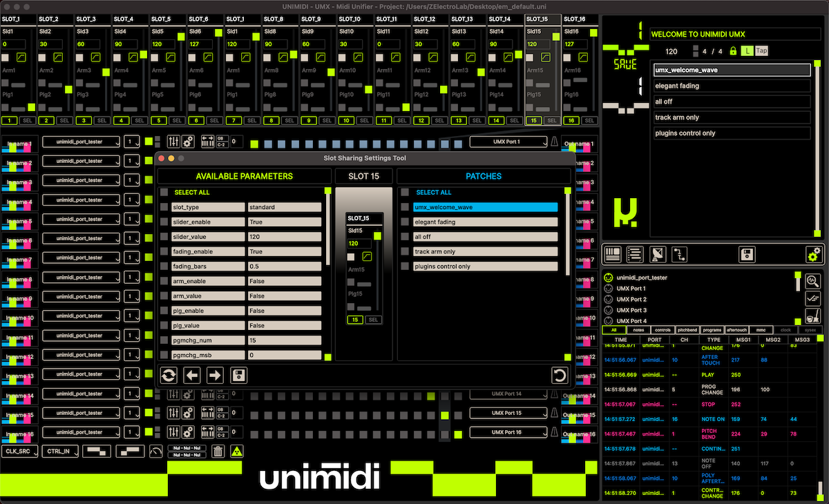The height and width of the screenshot is (504, 829).
Task: Toggle the L button beside Tap
Action: [x=747, y=51]
